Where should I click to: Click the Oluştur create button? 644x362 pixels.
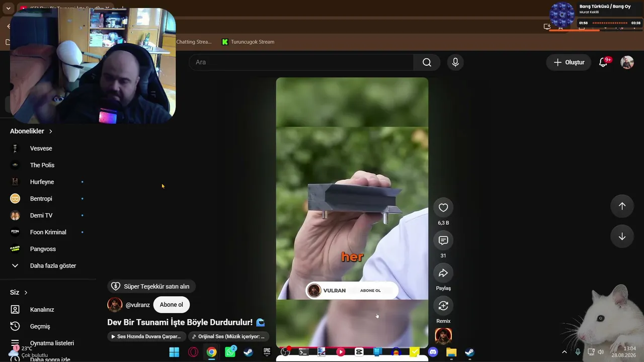569,62
